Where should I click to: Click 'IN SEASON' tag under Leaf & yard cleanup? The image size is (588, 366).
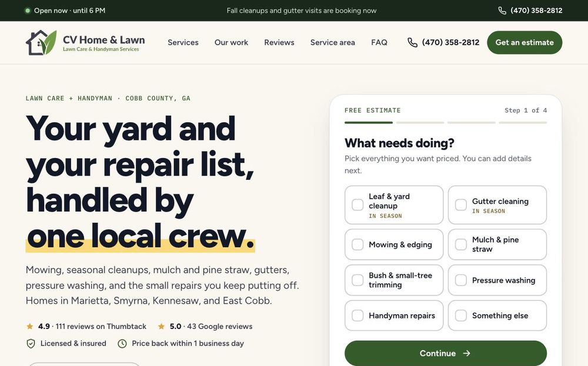(385, 216)
